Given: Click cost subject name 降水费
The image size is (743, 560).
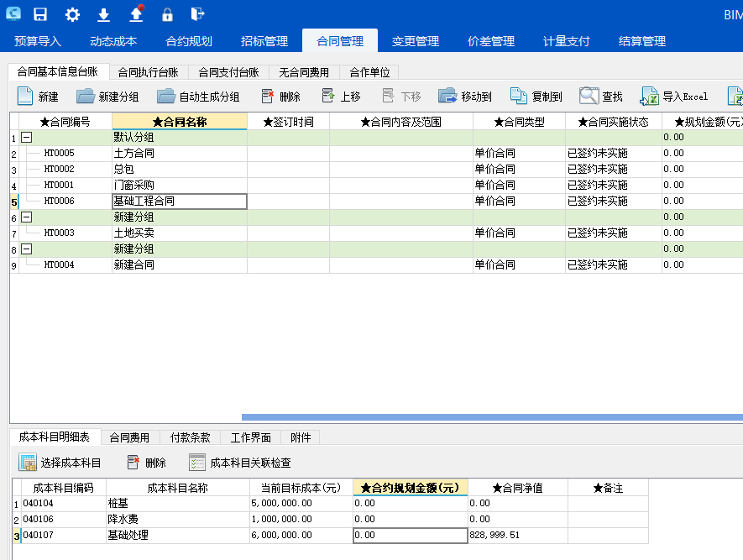Looking at the screenshot, I should click(x=178, y=519).
